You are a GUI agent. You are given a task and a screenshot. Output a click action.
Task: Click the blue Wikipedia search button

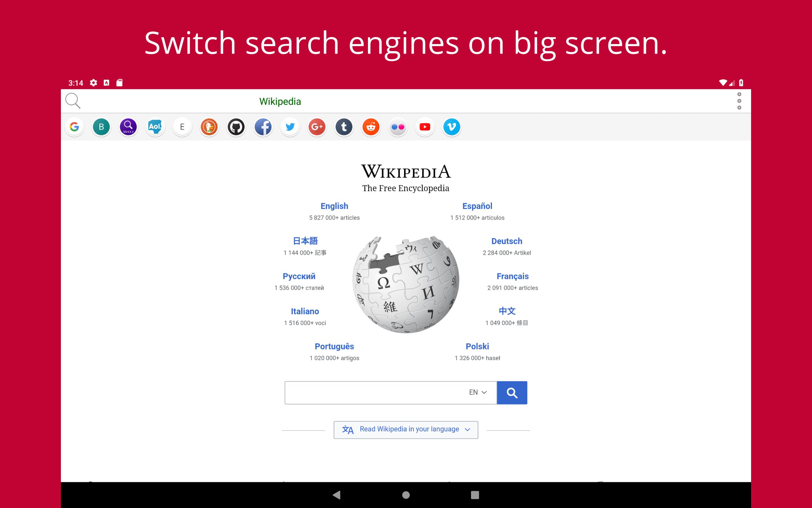pos(512,392)
